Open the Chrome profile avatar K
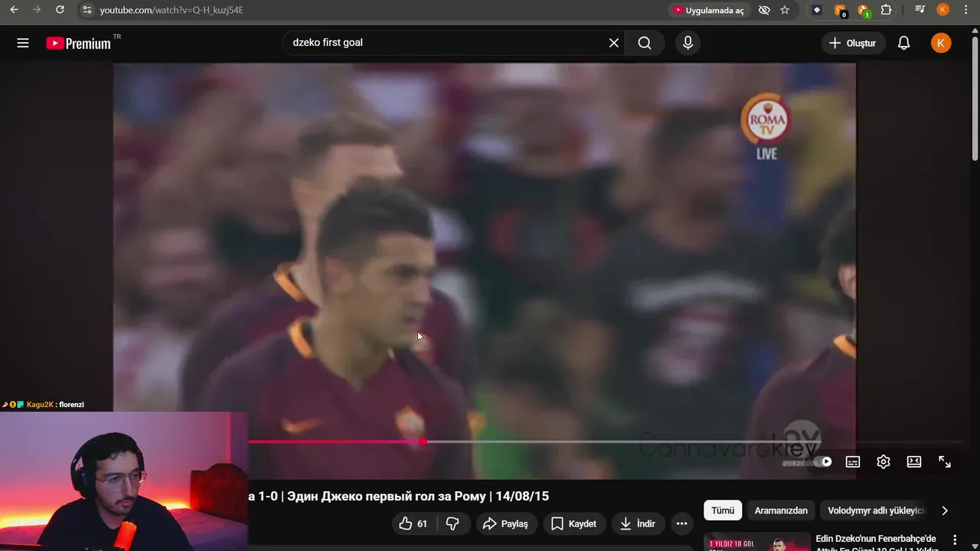This screenshot has height=551, width=980. 942,10
